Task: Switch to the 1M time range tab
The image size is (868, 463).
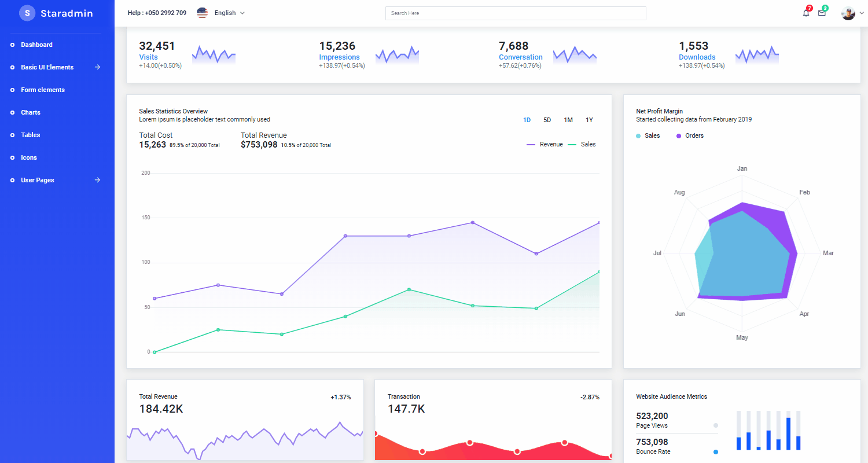Action: [568, 120]
